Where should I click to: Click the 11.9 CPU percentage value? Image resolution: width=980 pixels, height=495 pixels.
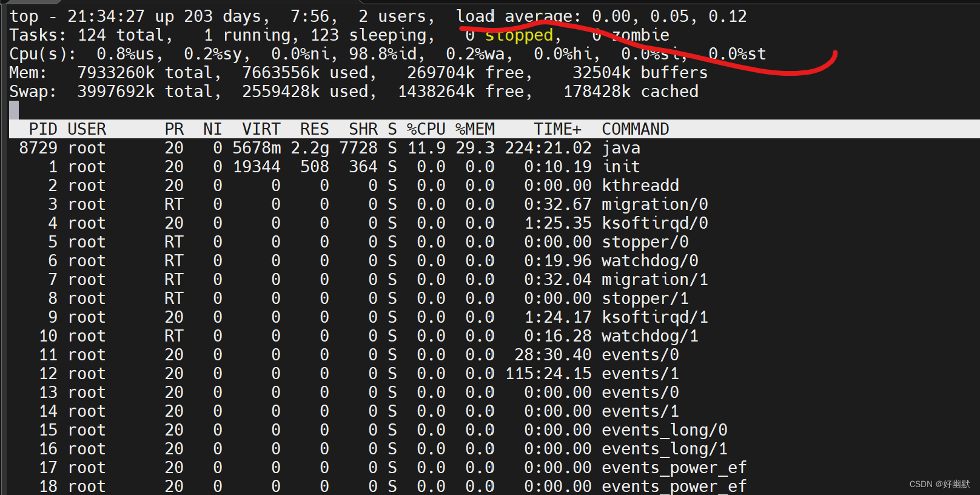pyautogui.click(x=426, y=148)
